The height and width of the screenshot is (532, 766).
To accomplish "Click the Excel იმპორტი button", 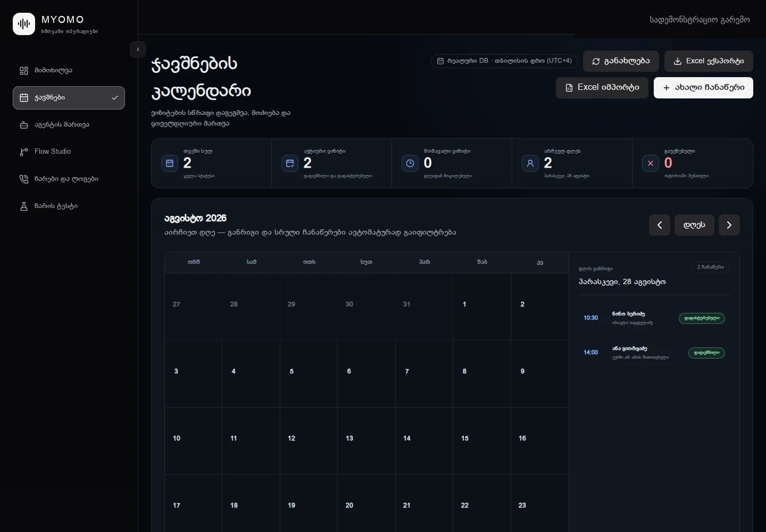I will (x=602, y=88).
